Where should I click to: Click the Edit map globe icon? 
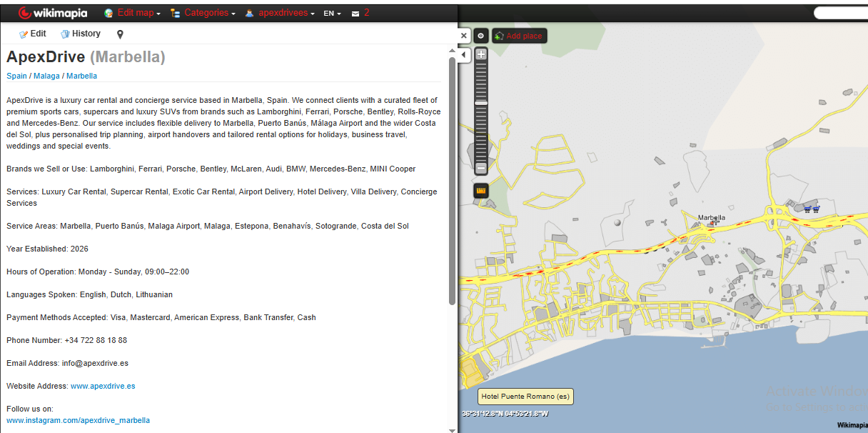(x=108, y=13)
